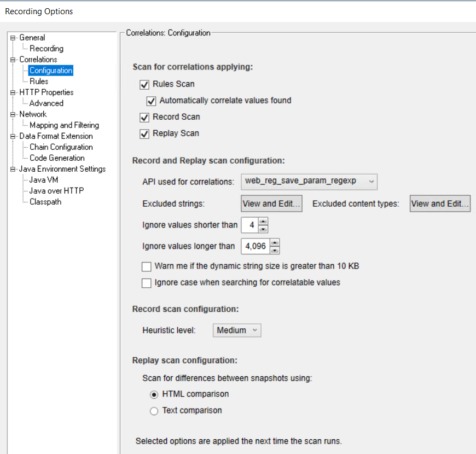Select Recording under General
Image resolution: width=476 pixels, height=454 pixels.
[x=46, y=49]
